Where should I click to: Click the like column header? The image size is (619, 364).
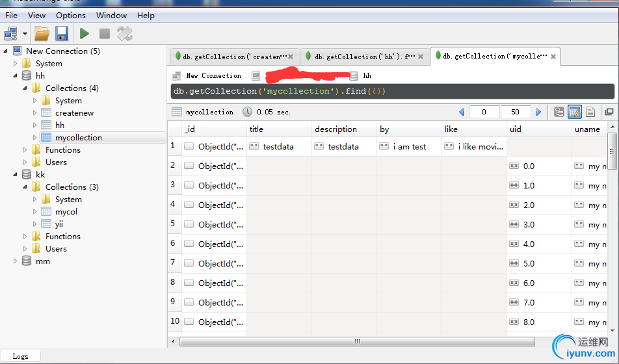474,129
